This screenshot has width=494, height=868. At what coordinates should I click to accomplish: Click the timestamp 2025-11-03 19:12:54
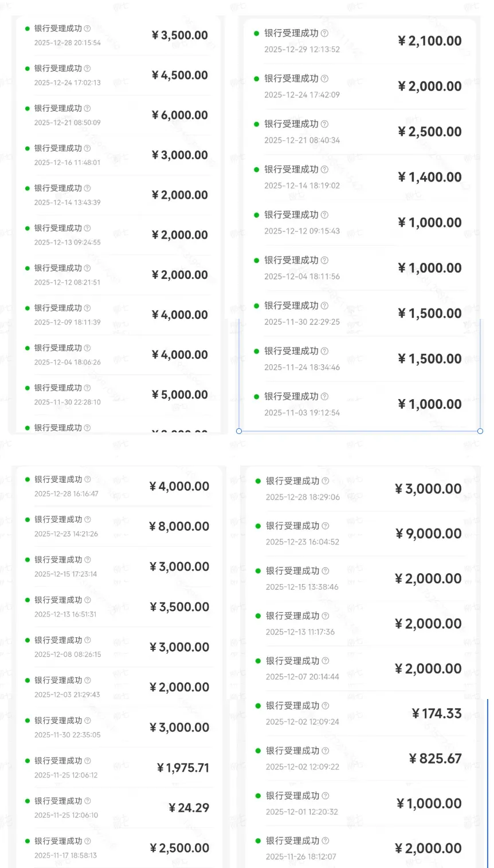point(302,413)
